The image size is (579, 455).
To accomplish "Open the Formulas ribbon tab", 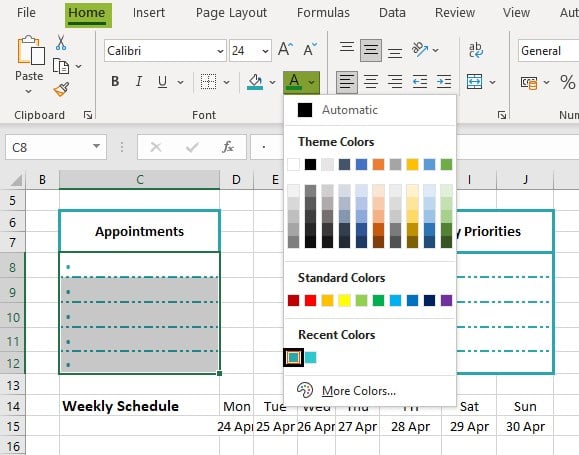I will pyautogui.click(x=323, y=13).
